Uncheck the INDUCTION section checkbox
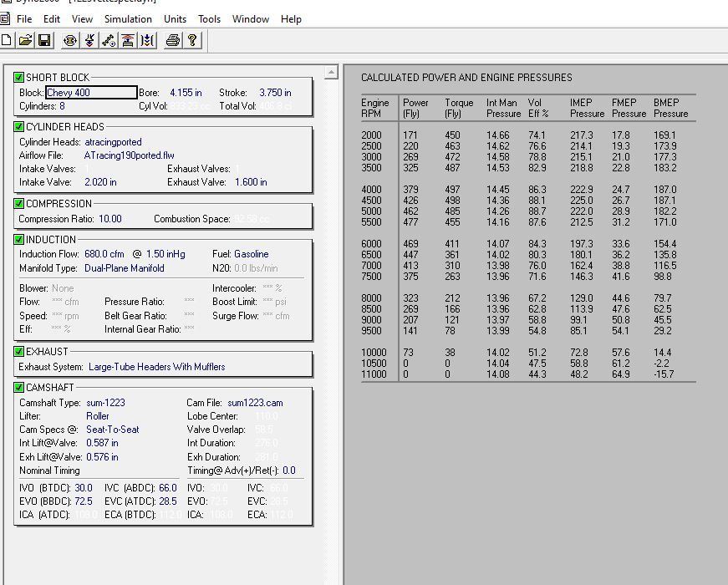728x585 pixels. click(x=19, y=240)
